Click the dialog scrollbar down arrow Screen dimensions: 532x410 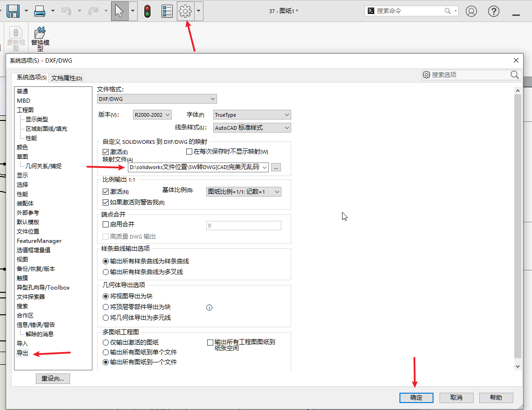pyautogui.click(x=518, y=366)
